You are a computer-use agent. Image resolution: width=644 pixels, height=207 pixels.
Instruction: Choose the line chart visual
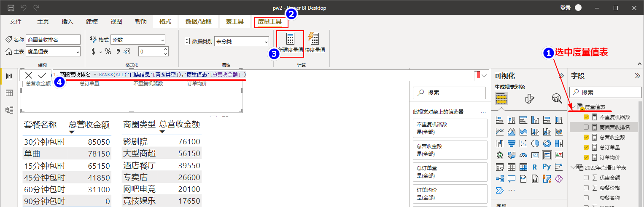pyautogui.click(x=500, y=132)
